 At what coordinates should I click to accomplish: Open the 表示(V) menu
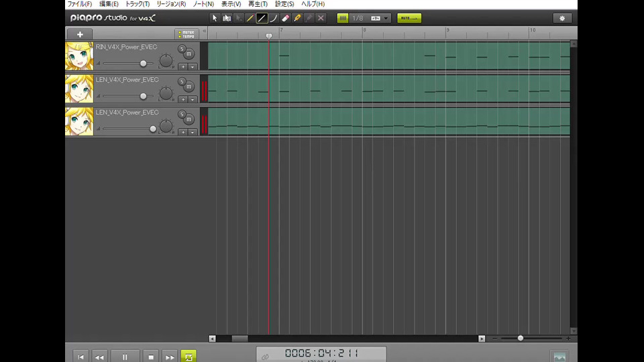click(231, 4)
